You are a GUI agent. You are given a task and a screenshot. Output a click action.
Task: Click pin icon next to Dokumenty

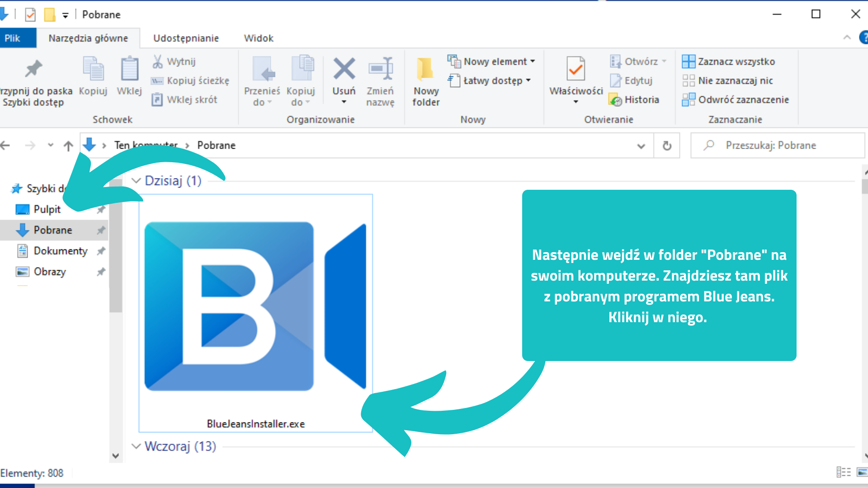[x=101, y=251]
